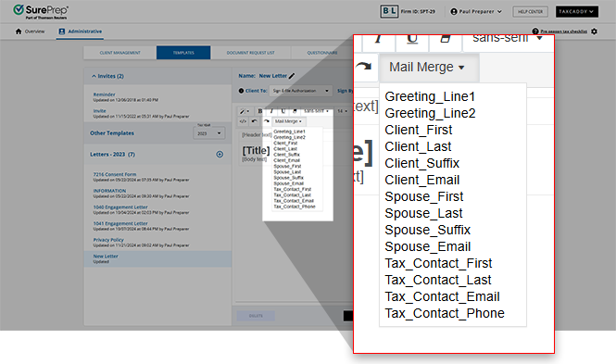Open the settings gear icon
The width and height of the screenshot is (616, 364).
[594, 31]
